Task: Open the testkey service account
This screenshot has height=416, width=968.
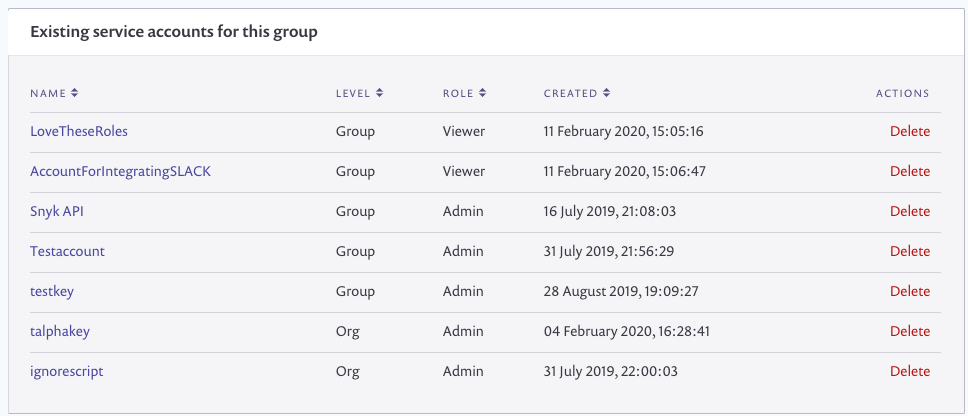Action: coord(52,291)
